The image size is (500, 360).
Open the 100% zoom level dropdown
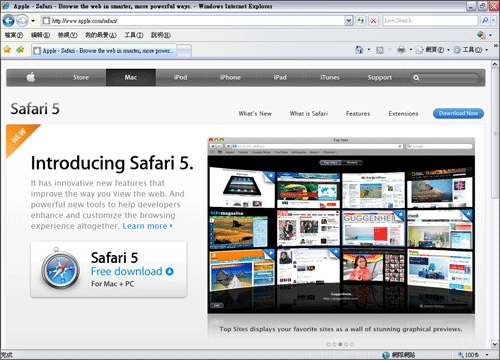[487, 355]
